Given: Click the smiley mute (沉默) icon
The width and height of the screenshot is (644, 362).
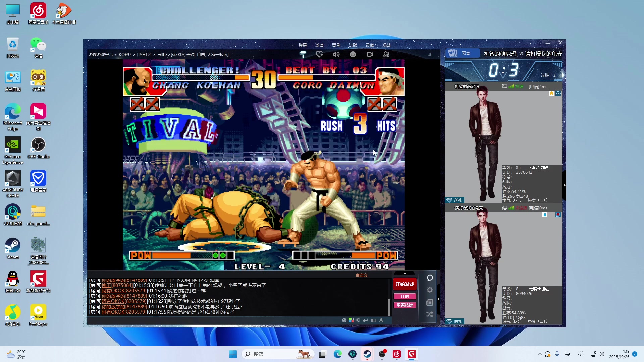Looking at the screenshot, I should (353, 54).
